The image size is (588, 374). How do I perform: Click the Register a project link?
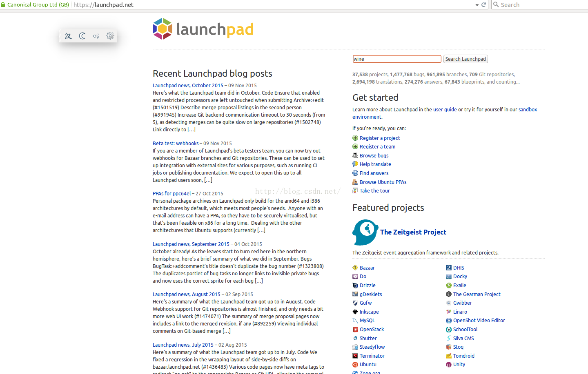pos(380,138)
